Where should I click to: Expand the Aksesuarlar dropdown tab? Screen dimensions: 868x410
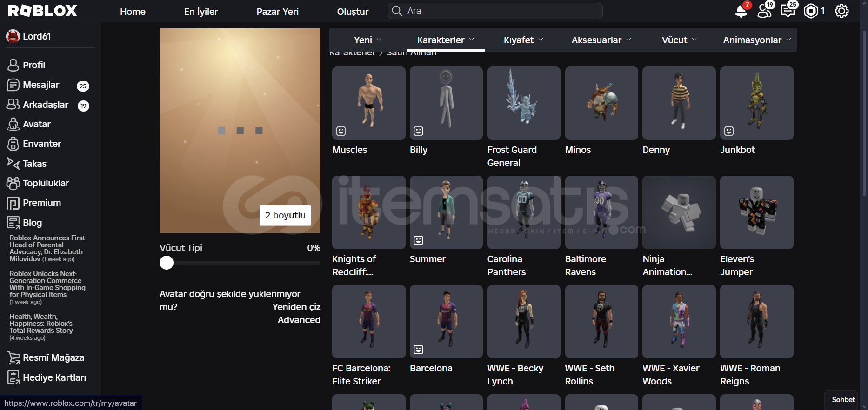601,40
